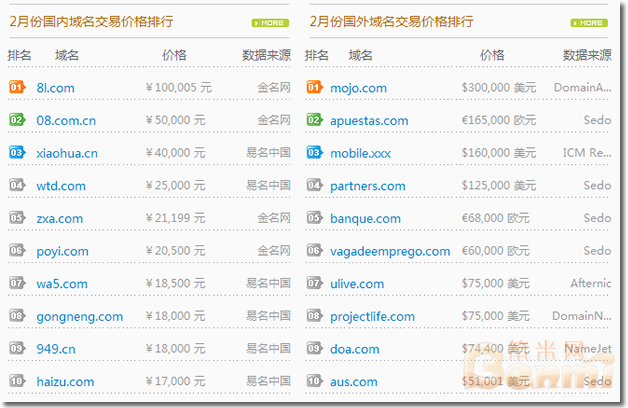Click the €68,000 欧元 price
Image resolution: width=628 pixels, height=408 pixels.
coord(495,218)
